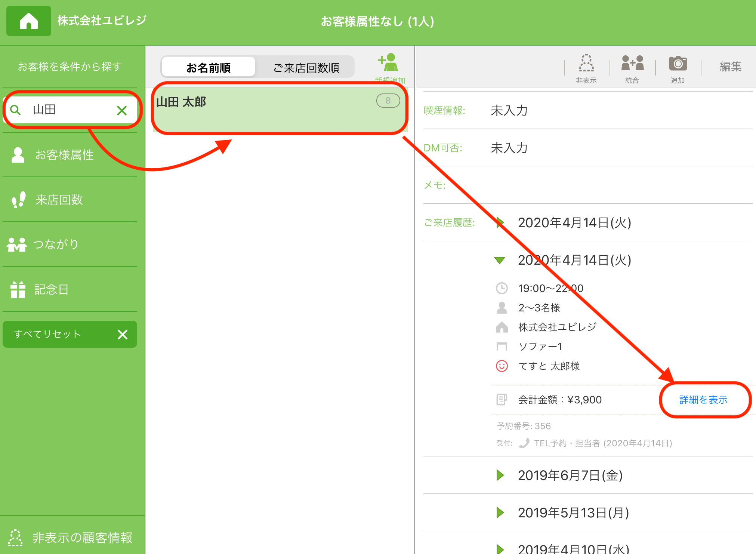Image resolution: width=756 pixels, height=554 pixels.
Task: Reset all filters with すべてリセット
Action: tap(70, 334)
